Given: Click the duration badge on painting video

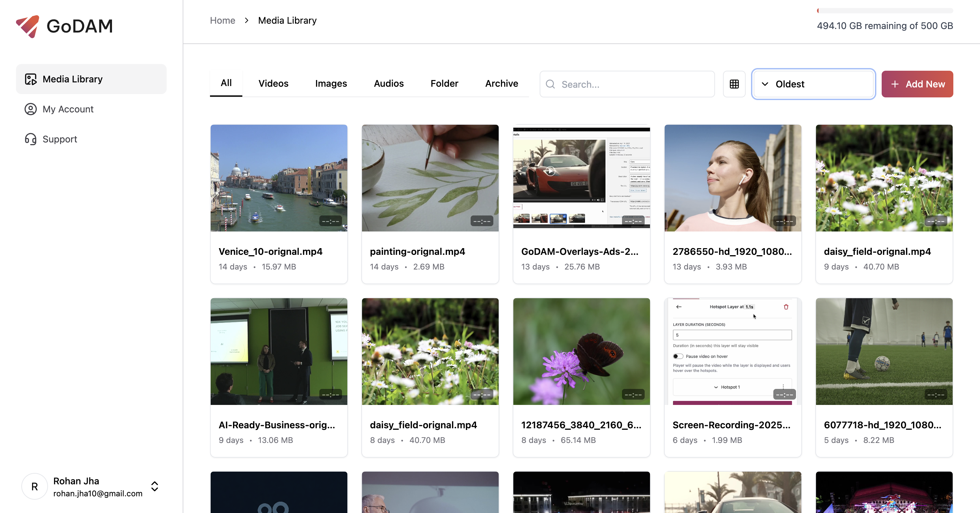Looking at the screenshot, I should [482, 221].
